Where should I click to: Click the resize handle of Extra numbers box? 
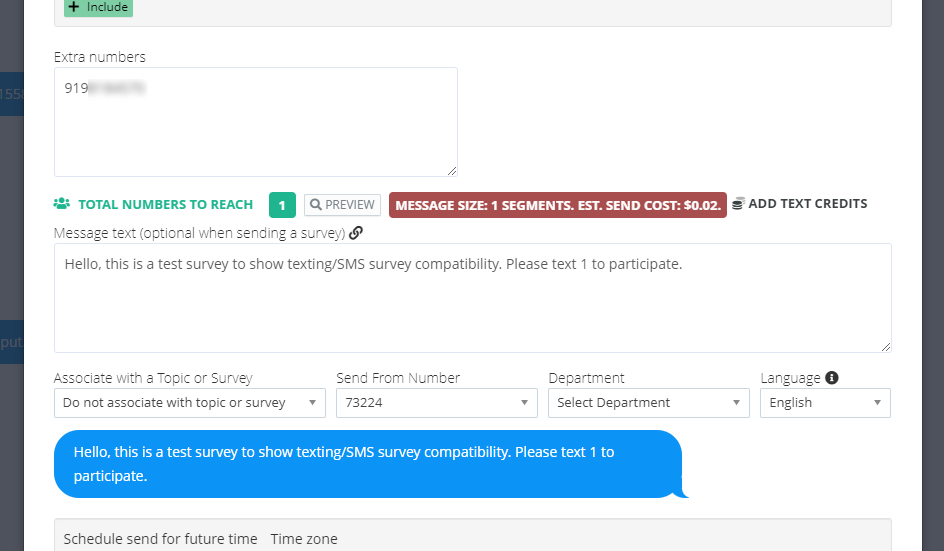[x=452, y=171]
